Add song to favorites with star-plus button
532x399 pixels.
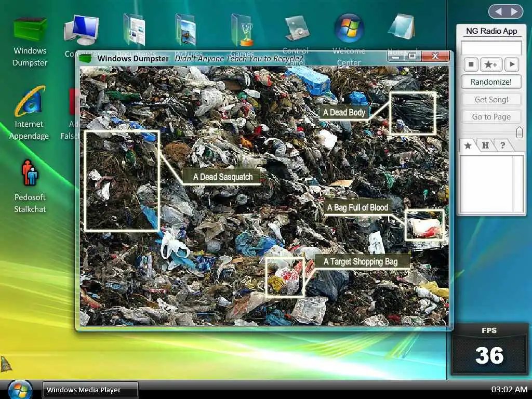click(x=491, y=64)
